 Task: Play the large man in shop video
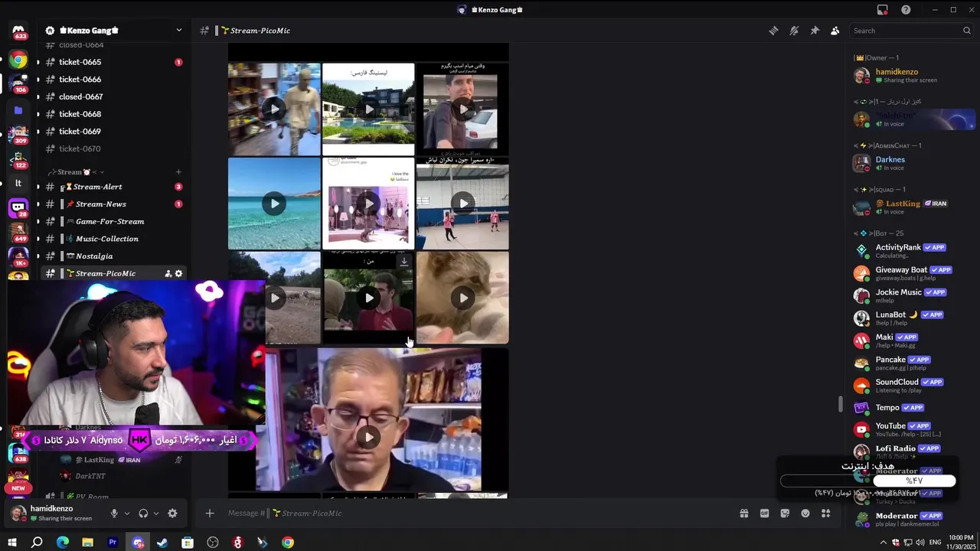(x=368, y=437)
